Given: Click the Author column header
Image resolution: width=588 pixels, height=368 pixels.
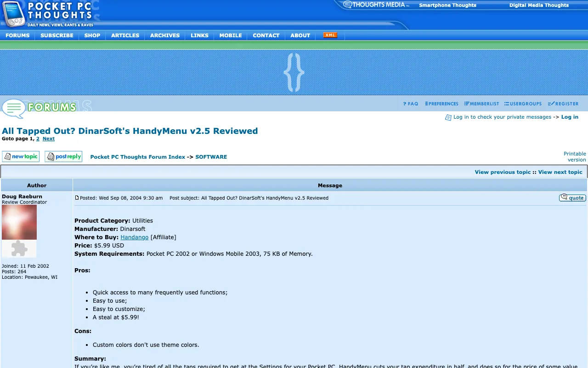Looking at the screenshot, I should coord(37,185).
